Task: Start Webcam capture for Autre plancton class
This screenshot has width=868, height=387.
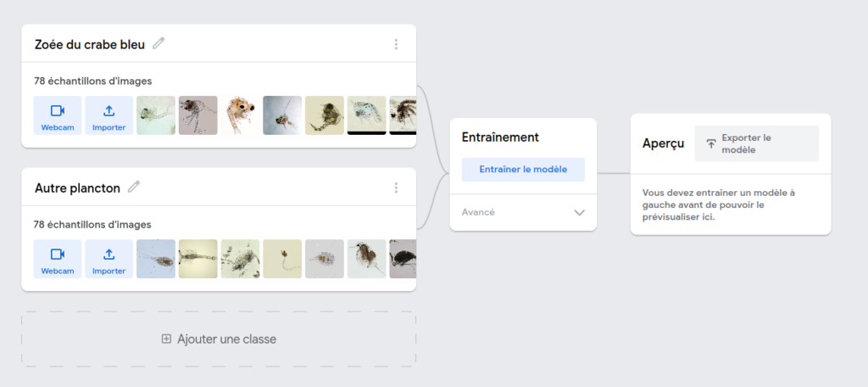Action: 58,259
